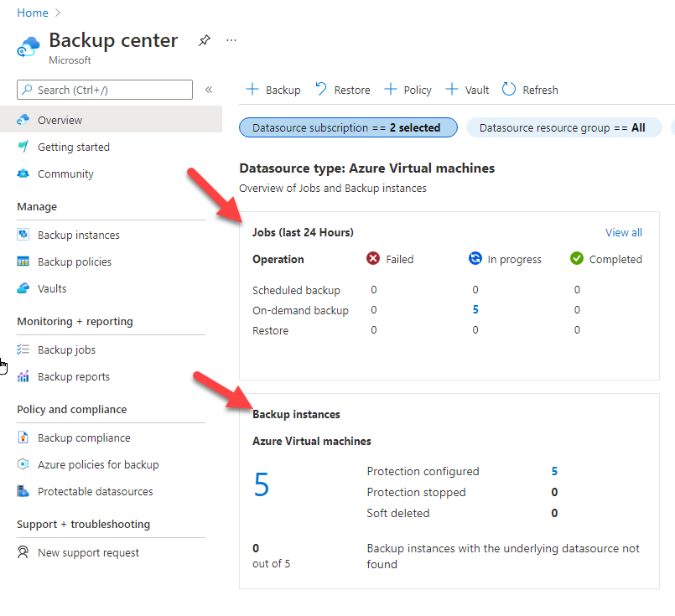Pin Backup center to dashboard
This screenshot has height=616, width=675.
(204, 40)
